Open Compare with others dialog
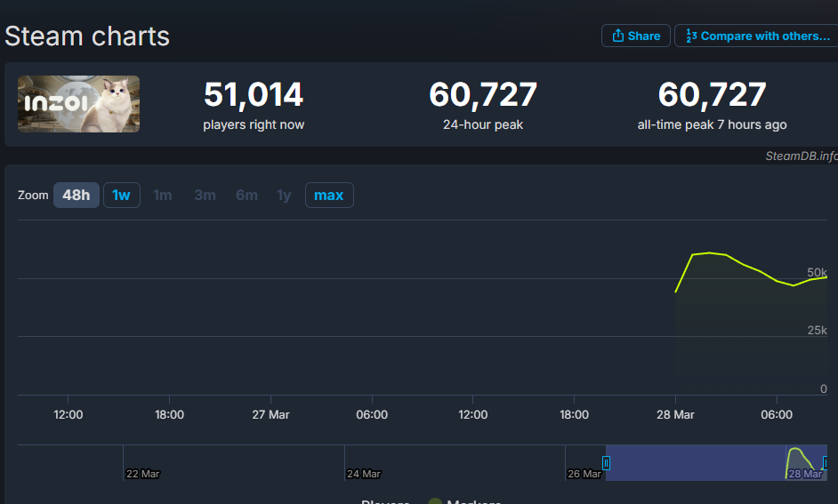The height and width of the screenshot is (504, 838). tap(757, 36)
